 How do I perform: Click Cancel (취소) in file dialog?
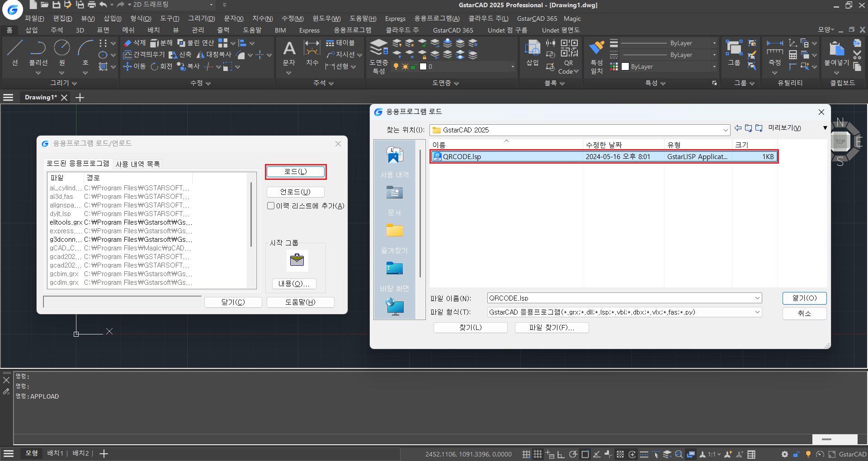[x=805, y=313]
